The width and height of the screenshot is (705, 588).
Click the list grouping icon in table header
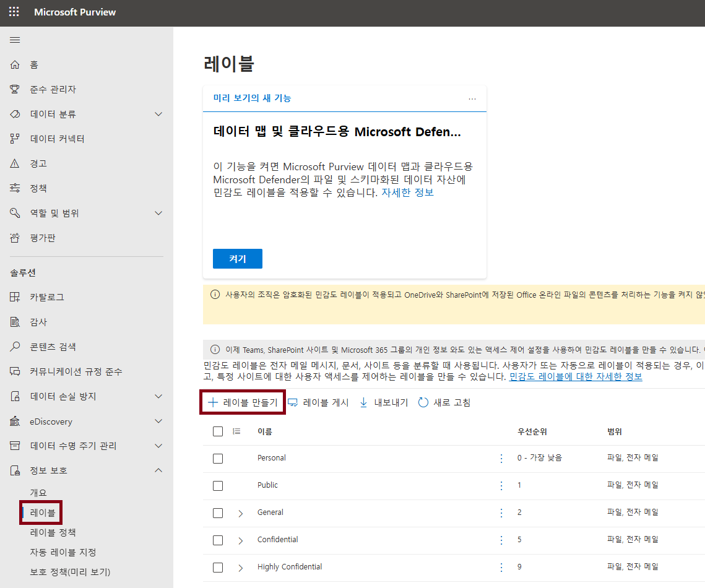tap(236, 431)
